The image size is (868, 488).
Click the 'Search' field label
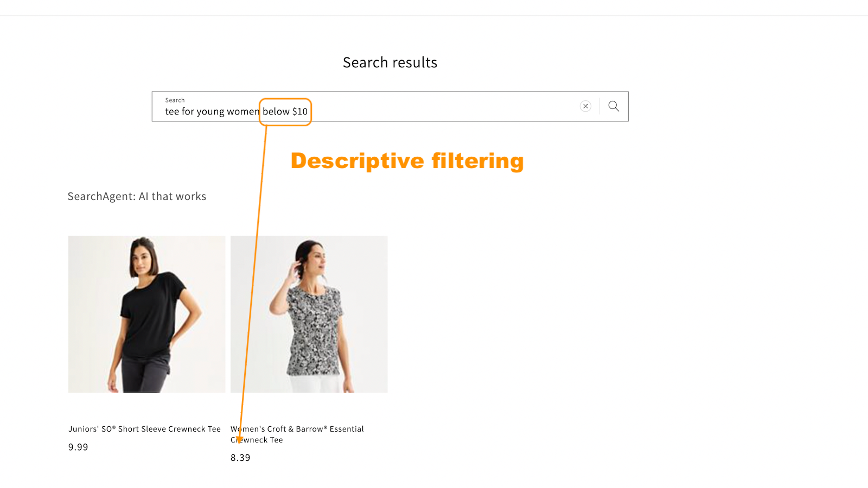click(175, 100)
